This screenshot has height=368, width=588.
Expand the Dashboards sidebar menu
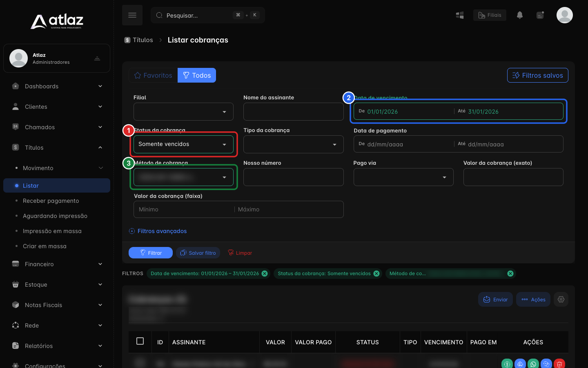(x=57, y=86)
